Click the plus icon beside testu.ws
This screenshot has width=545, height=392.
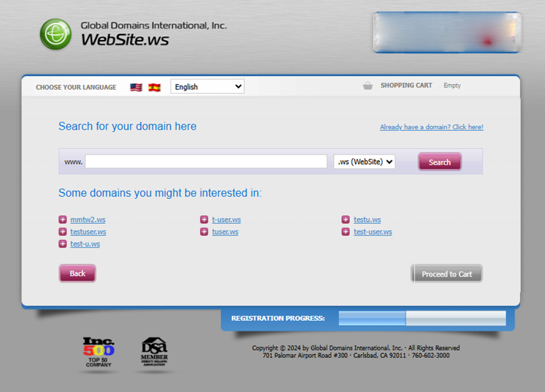tap(346, 219)
